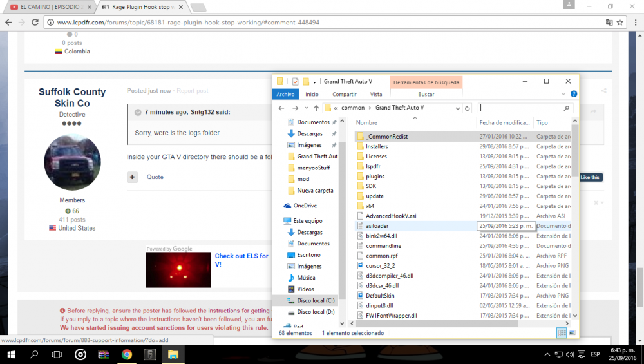Image resolution: width=644 pixels, height=364 pixels.
Task: Reload the Chrome page
Action: [x=35, y=22]
